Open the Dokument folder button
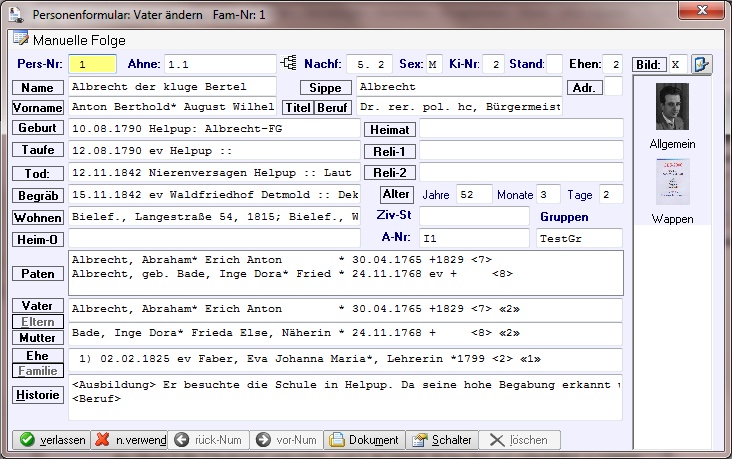 364,440
